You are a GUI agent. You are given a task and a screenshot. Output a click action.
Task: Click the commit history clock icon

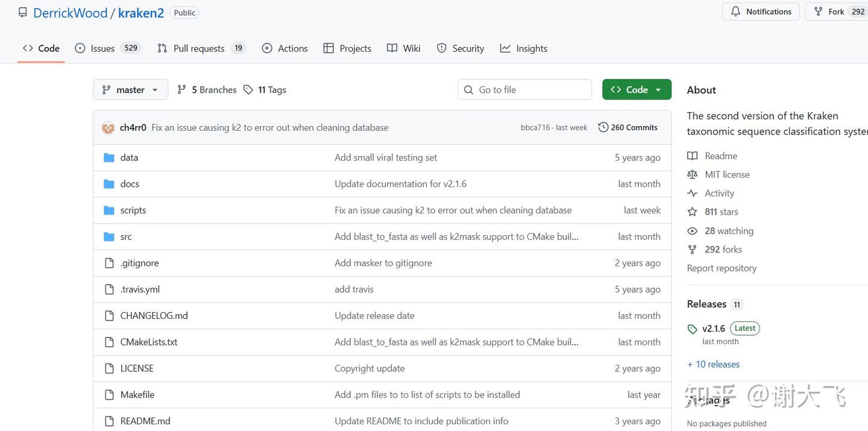(x=603, y=127)
